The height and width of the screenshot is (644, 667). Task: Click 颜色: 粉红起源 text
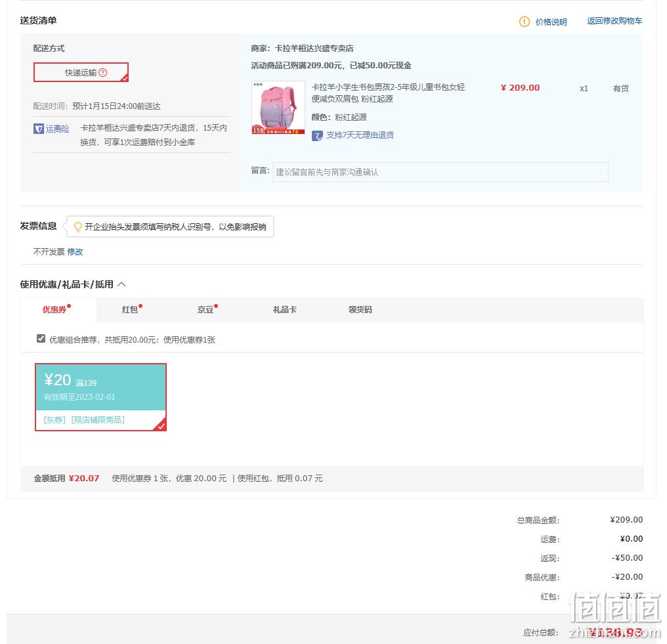click(x=339, y=117)
